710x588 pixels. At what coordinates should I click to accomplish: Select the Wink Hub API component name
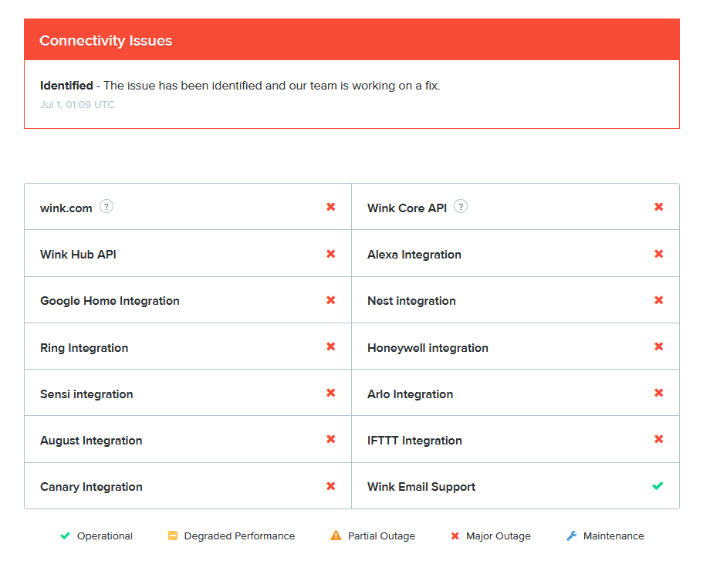[79, 255]
